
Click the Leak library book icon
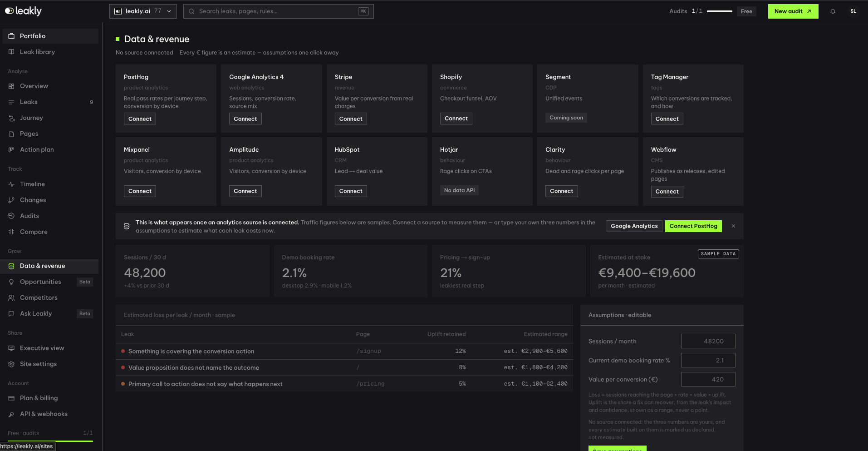tap(11, 52)
